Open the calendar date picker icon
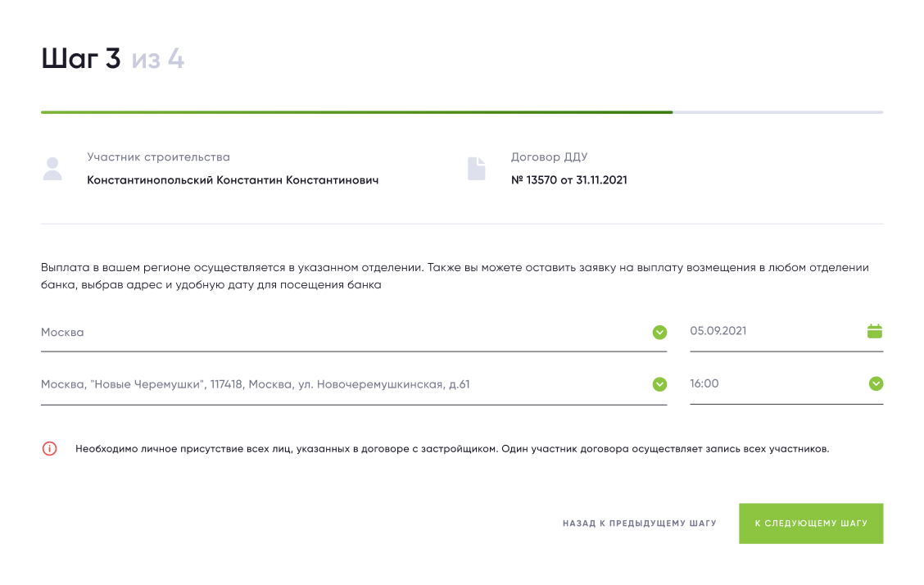Image resolution: width=924 pixels, height=585 pixels. 875,331
